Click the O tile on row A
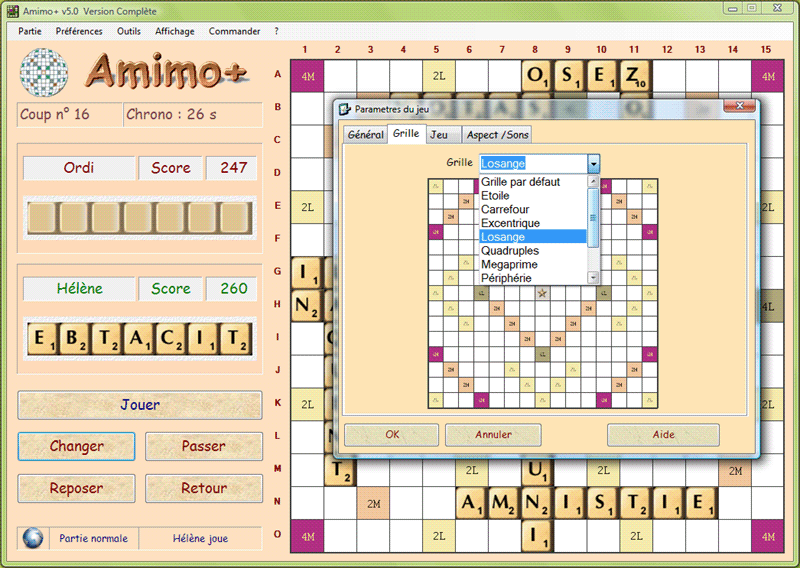This screenshot has height=568, width=800. pos(537,76)
